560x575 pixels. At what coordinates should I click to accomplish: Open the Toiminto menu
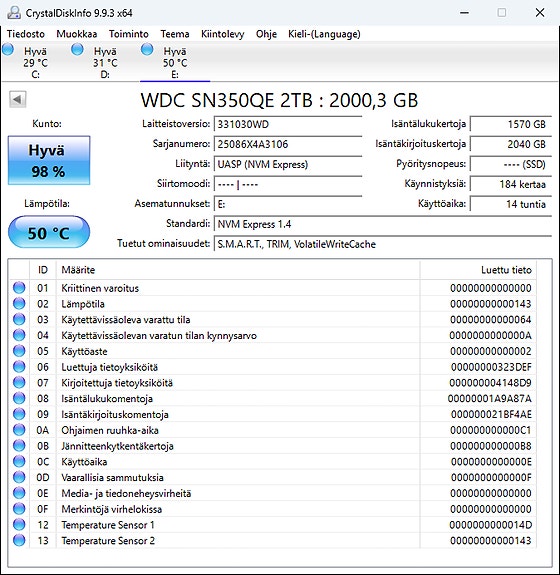point(129,34)
